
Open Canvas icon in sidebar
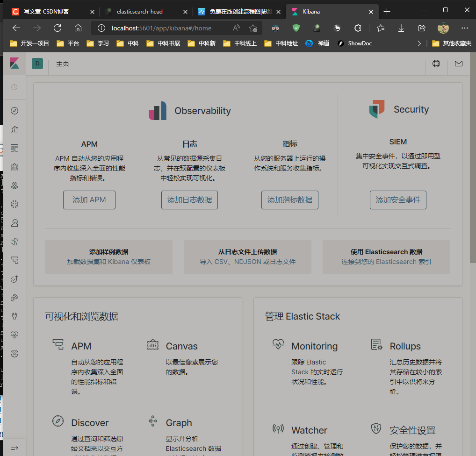click(x=14, y=167)
